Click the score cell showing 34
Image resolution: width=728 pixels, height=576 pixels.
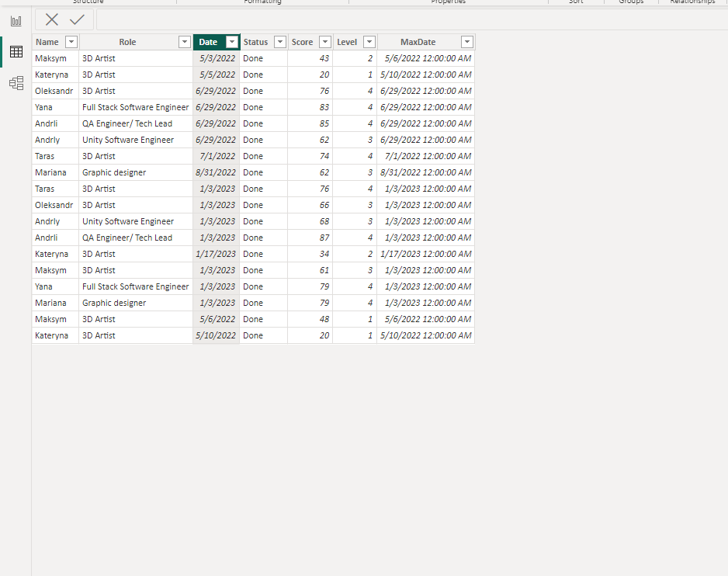pyautogui.click(x=310, y=254)
